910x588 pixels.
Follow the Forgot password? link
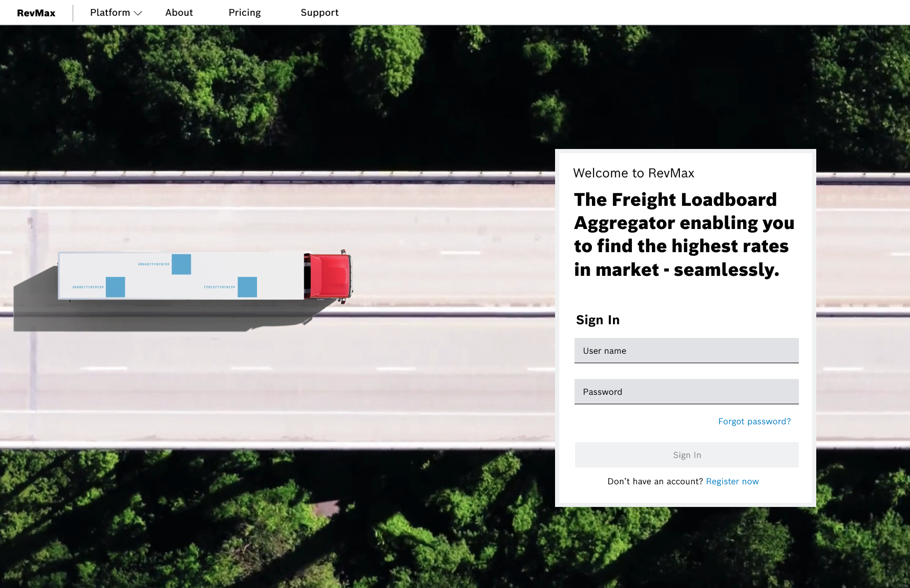754,421
